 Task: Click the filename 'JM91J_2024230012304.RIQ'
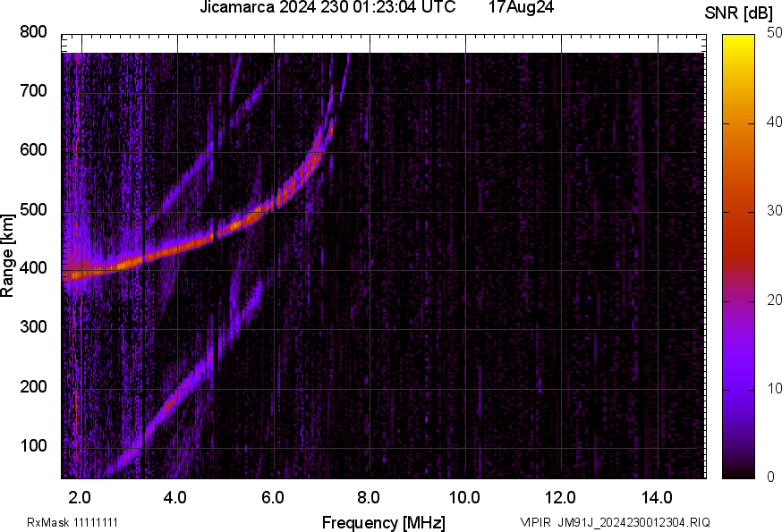[x=633, y=522]
